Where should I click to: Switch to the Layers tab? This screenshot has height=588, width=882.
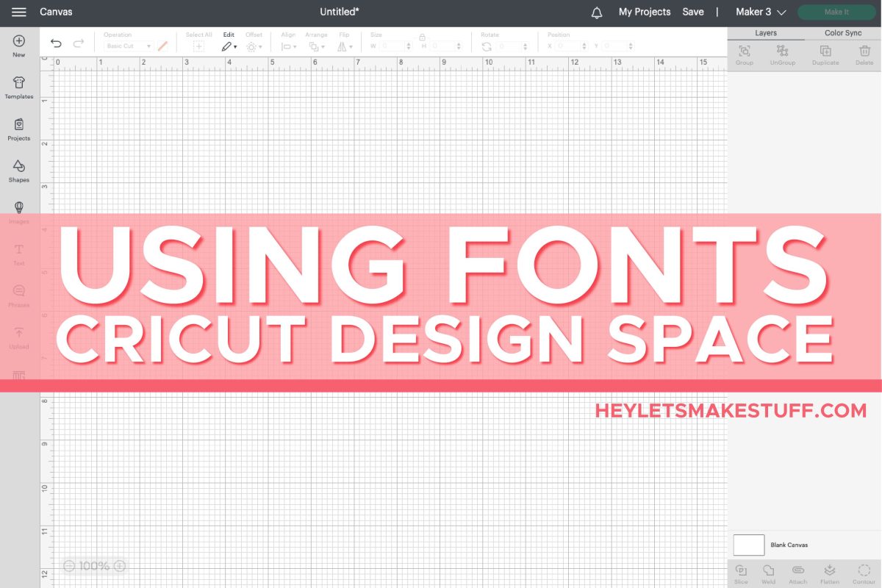[x=766, y=33]
